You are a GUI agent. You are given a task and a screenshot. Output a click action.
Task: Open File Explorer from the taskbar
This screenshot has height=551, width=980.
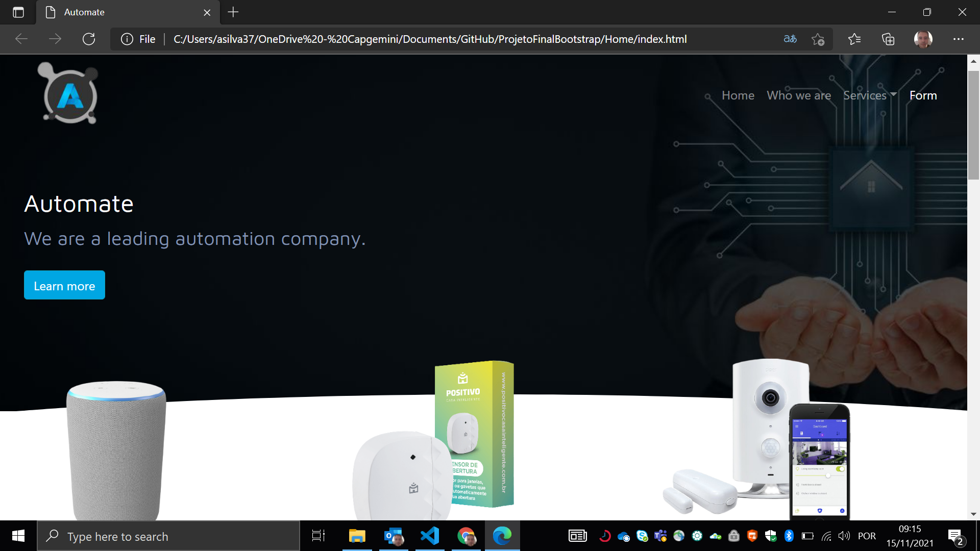pos(357,536)
